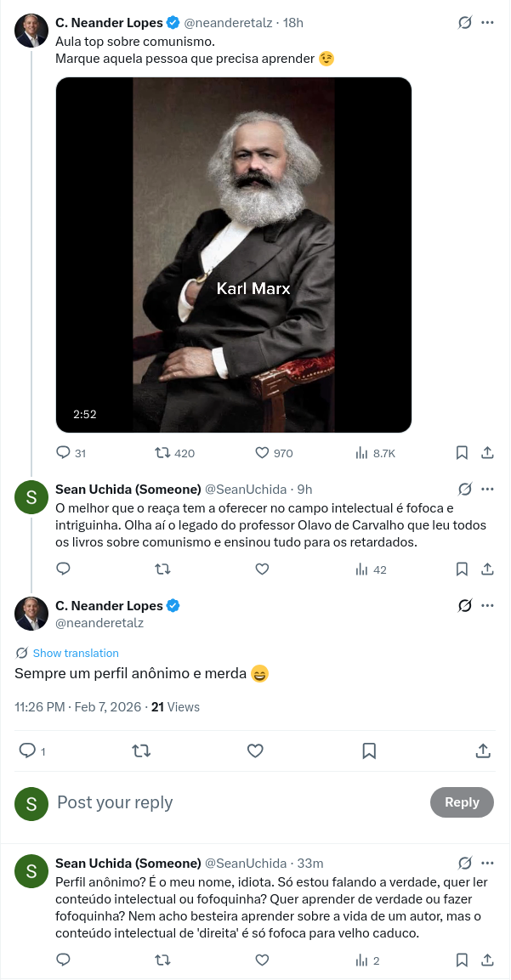Click Show translation link
The height and width of the screenshot is (980, 511).
click(x=76, y=653)
